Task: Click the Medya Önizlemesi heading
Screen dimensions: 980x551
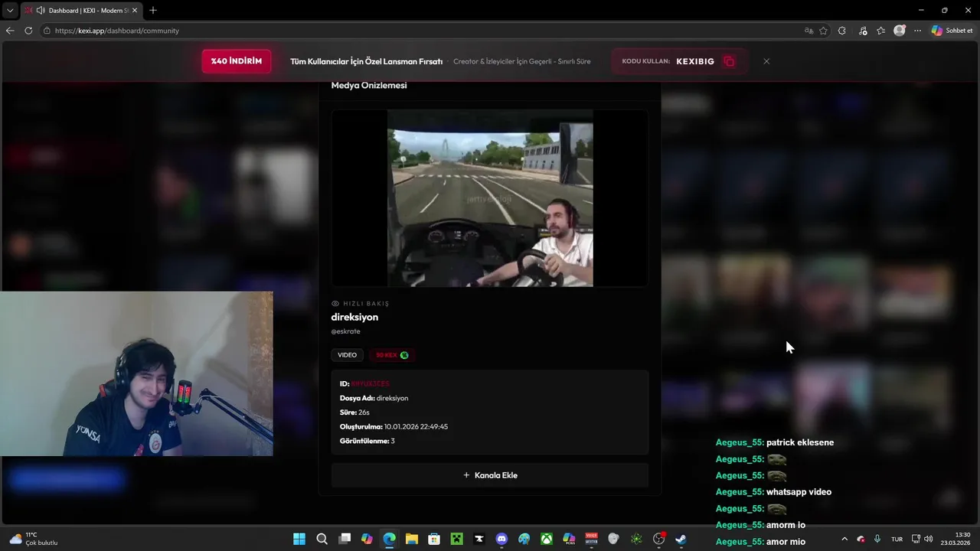Action: coord(369,85)
